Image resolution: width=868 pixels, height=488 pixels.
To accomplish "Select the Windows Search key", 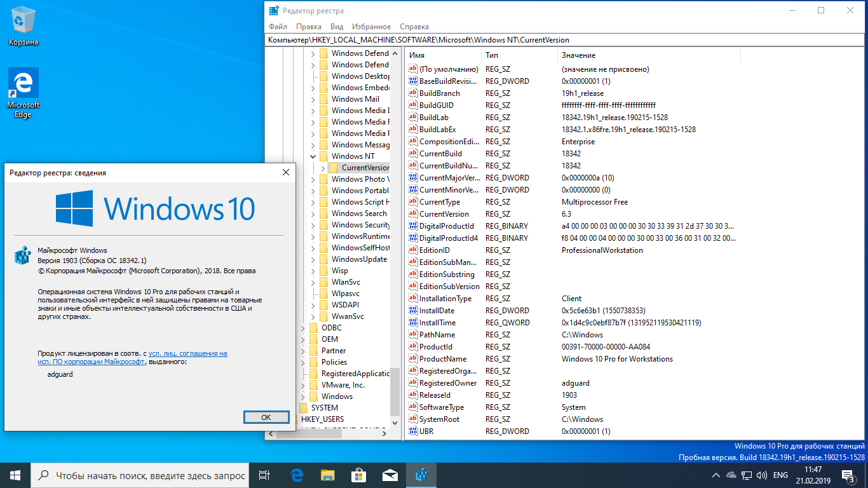I will click(359, 213).
